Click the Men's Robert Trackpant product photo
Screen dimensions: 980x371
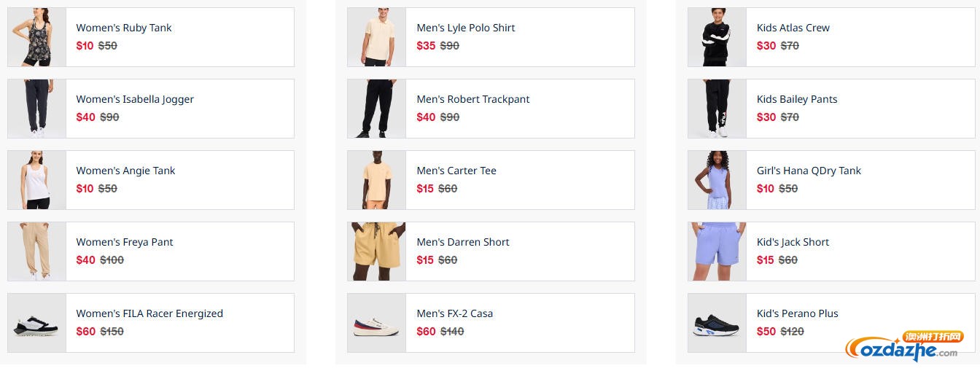click(x=376, y=109)
